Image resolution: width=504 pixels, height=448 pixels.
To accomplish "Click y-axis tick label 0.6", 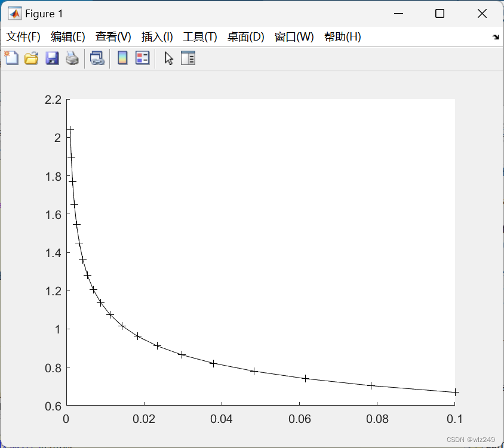I will 53,406.
